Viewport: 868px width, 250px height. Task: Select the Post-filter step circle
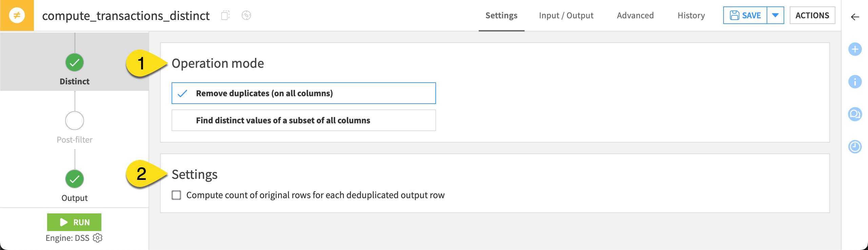coord(75,121)
